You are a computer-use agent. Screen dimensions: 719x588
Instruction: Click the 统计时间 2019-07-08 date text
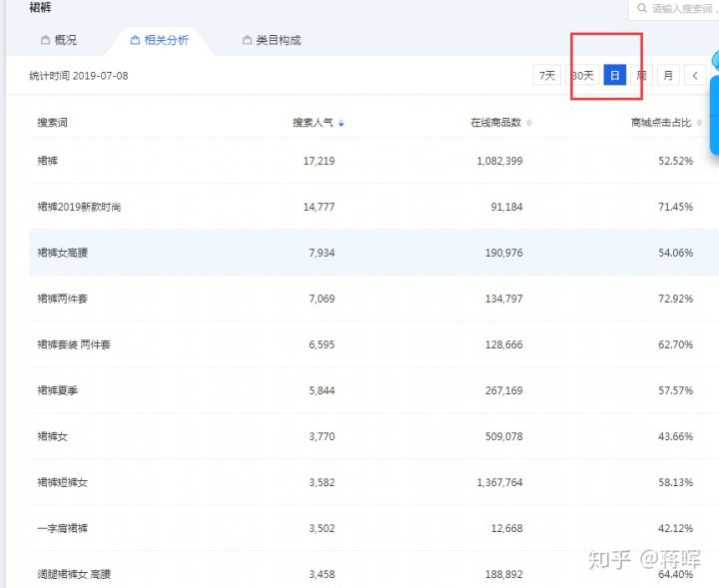pos(79,76)
